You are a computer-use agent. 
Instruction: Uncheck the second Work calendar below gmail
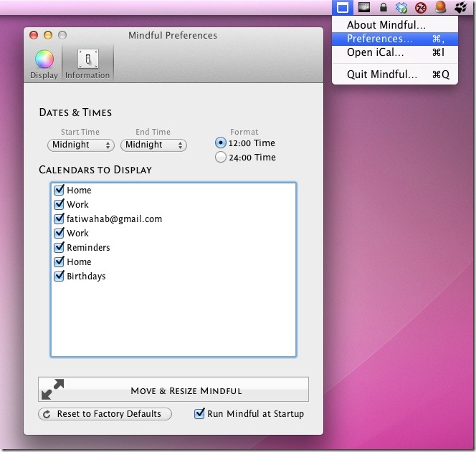59,233
